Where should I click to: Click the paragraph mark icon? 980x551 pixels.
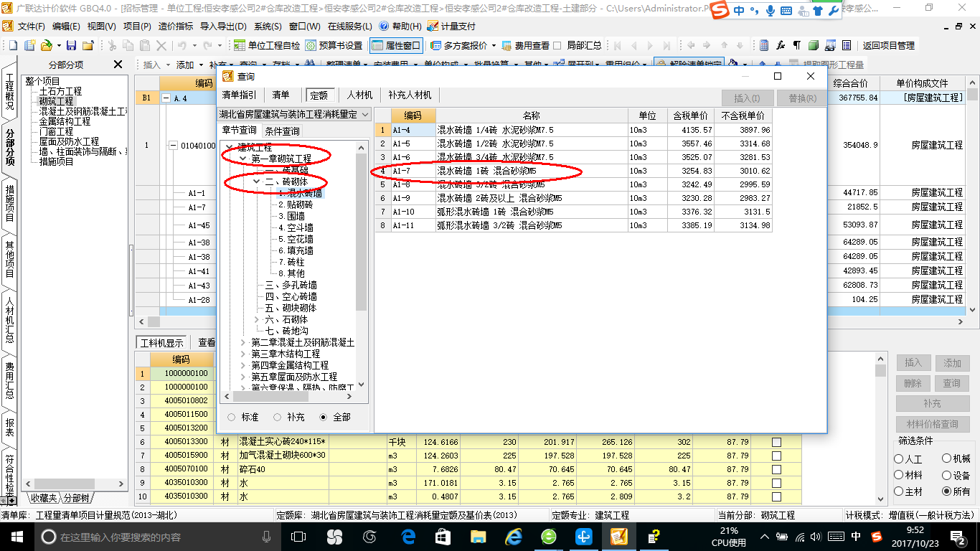796,45
